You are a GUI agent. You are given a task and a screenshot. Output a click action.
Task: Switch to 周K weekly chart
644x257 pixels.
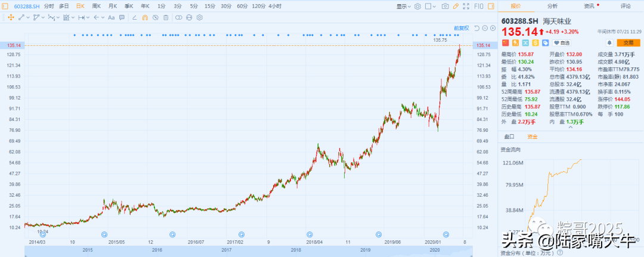click(x=97, y=6)
